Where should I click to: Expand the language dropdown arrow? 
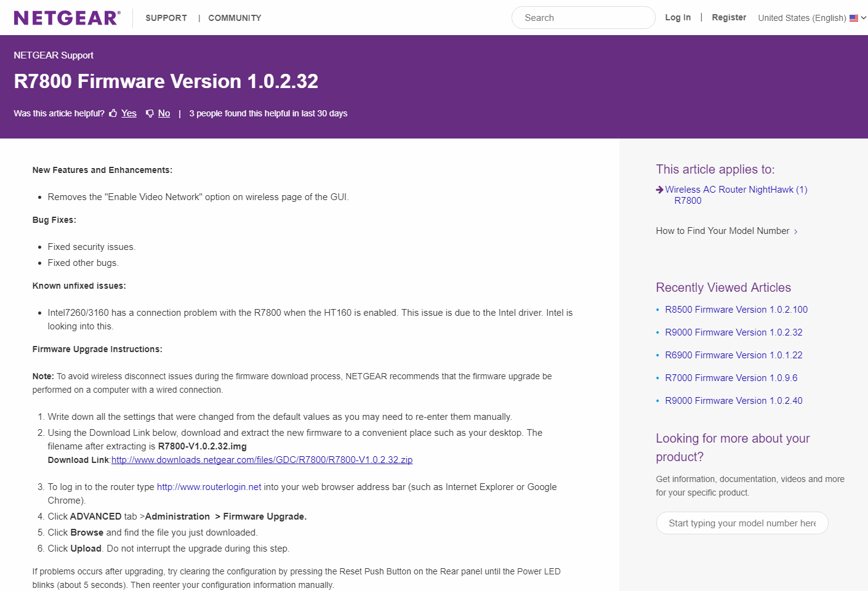pos(864,18)
